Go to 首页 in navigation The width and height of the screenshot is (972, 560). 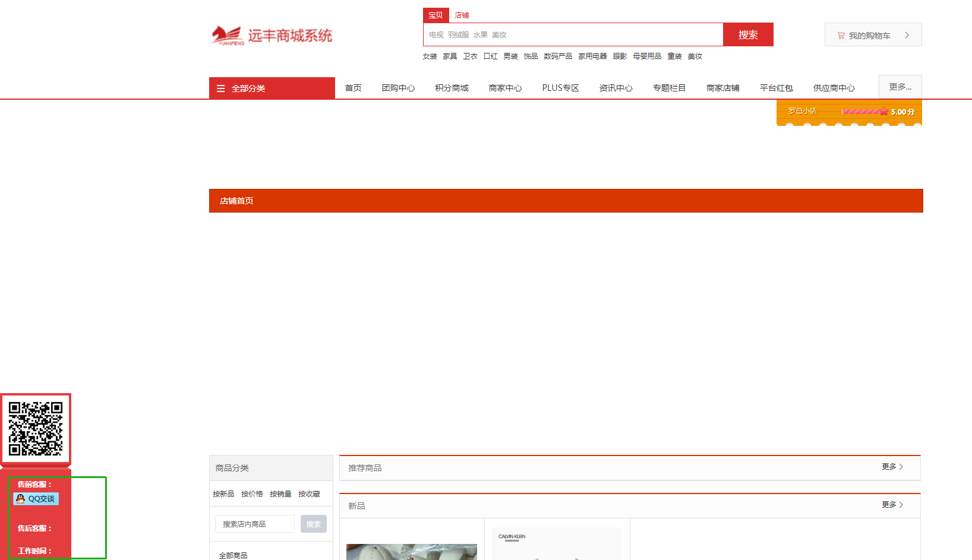pyautogui.click(x=353, y=88)
